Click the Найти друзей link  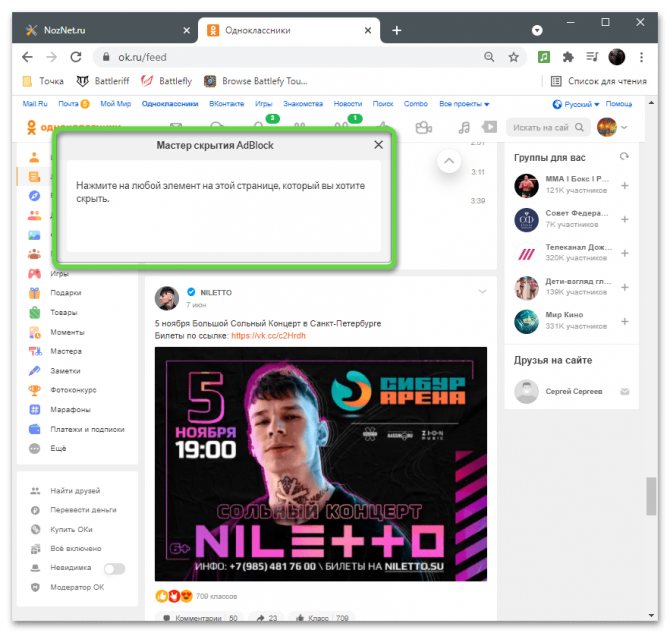click(75, 491)
